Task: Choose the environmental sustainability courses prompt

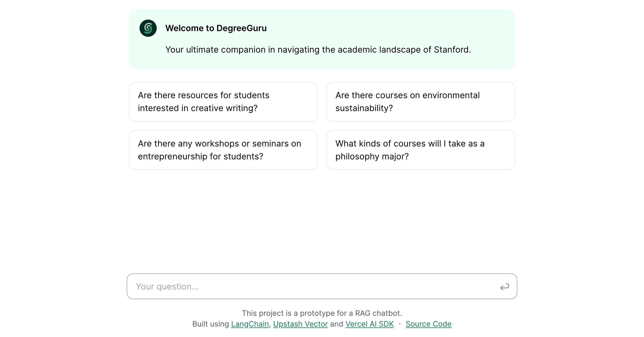Action: pyautogui.click(x=420, y=101)
